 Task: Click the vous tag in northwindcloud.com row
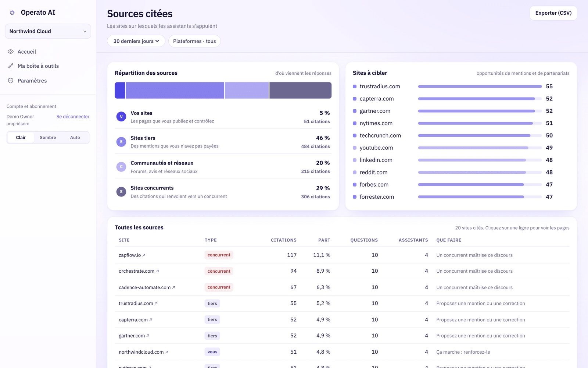(x=212, y=352)
